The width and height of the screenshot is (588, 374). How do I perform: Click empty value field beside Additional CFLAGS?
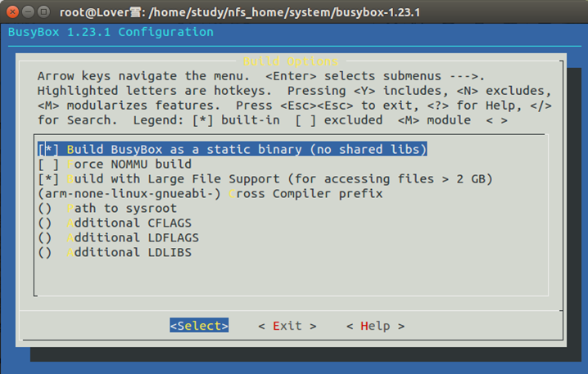tap(44, 223)
